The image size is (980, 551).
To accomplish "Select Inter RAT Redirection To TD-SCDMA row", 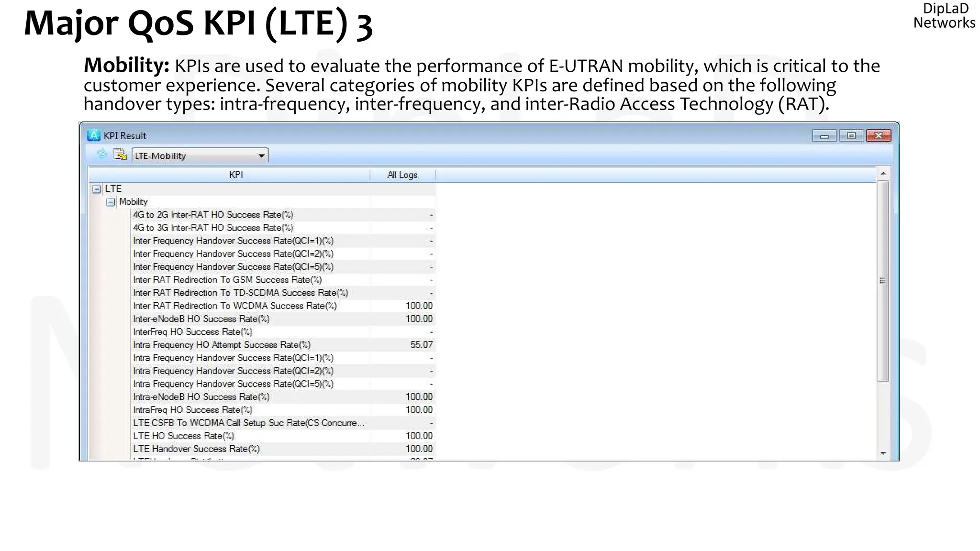I will 283,293.
